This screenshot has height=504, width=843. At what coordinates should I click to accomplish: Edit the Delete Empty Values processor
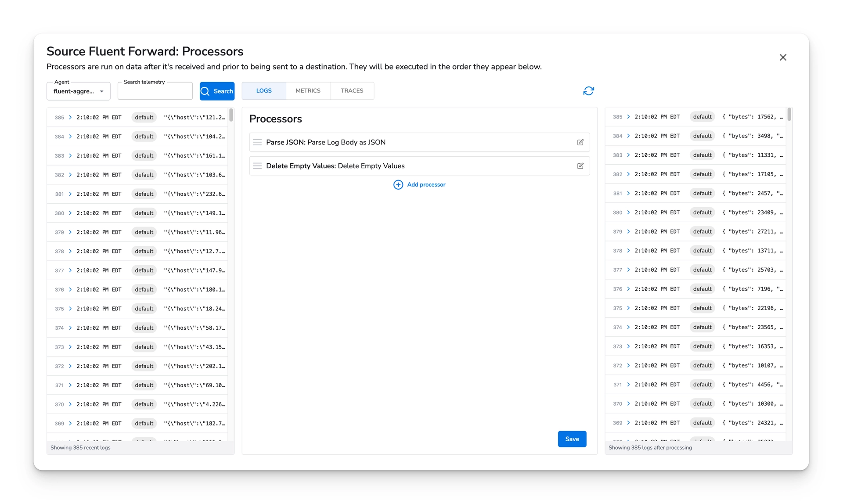(580, 166)
